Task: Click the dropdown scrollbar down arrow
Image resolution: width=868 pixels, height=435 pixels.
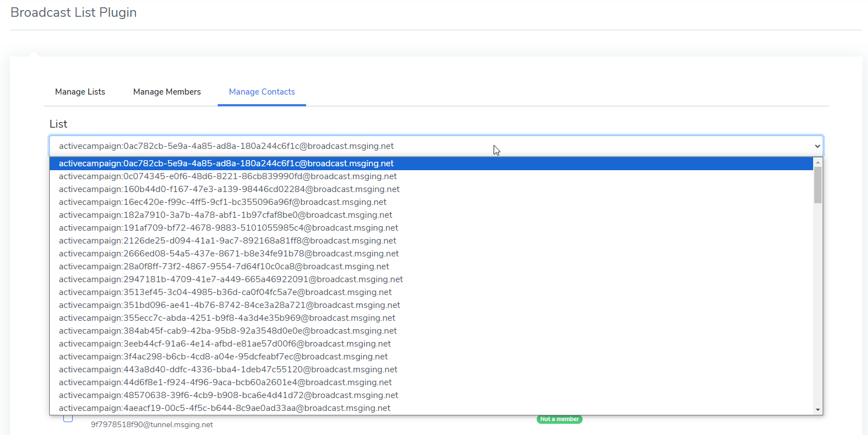Action: tap(818, 410)
